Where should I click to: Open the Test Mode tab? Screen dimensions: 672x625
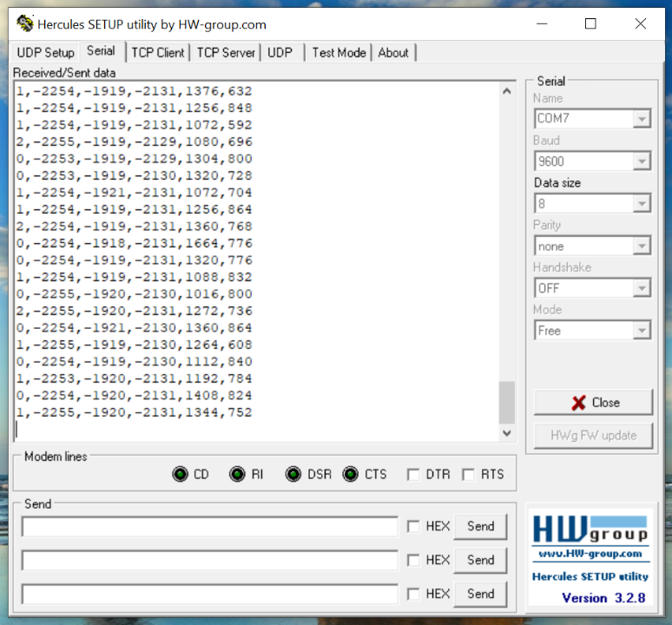tap(339, 53)
